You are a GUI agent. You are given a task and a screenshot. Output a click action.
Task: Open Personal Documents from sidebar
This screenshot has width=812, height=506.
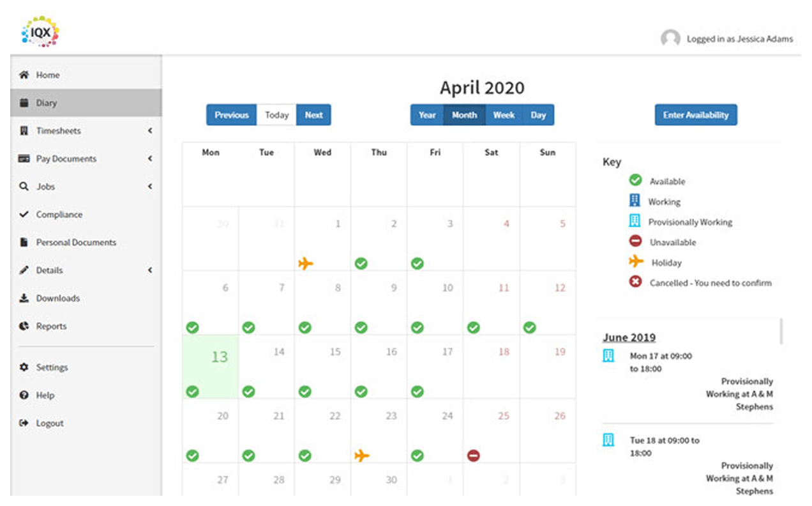coord(76,243)
